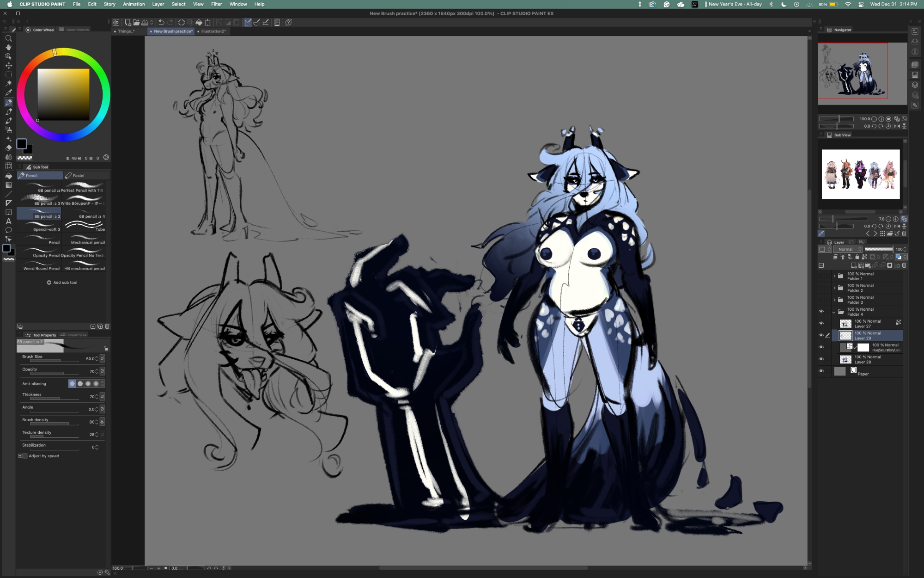Image resolution: width=924 pixels, height=578 pixels.
Task: Create a new raster layer
Action: [x=853, y=265]
